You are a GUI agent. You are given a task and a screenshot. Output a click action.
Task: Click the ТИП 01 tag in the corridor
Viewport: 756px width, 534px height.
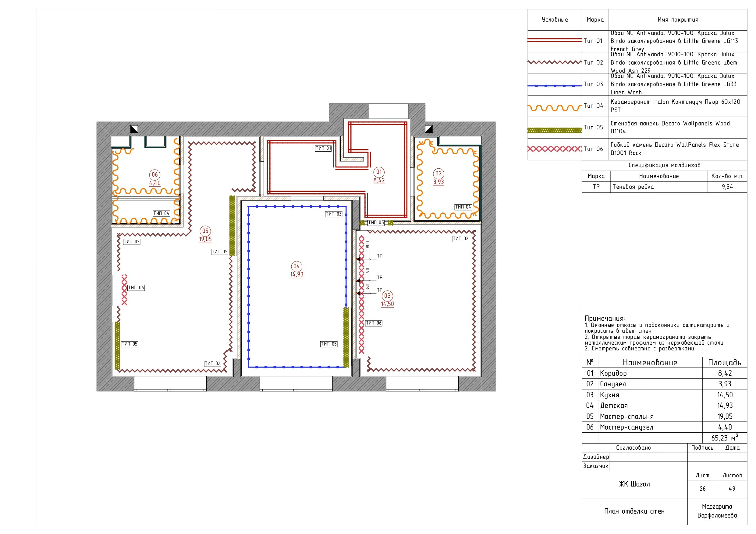tap(323, 148)
